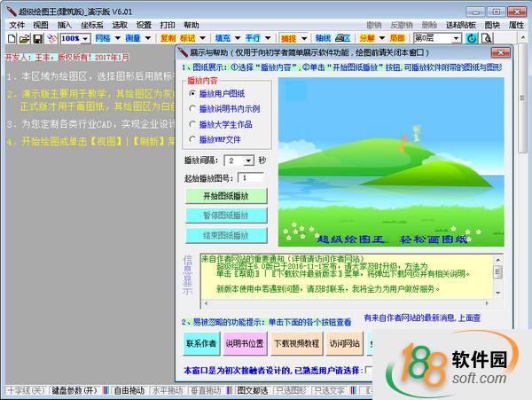Screen dimensions: 532x400
Task: Open the 坐标系 menu
Action: pos(92,25)
